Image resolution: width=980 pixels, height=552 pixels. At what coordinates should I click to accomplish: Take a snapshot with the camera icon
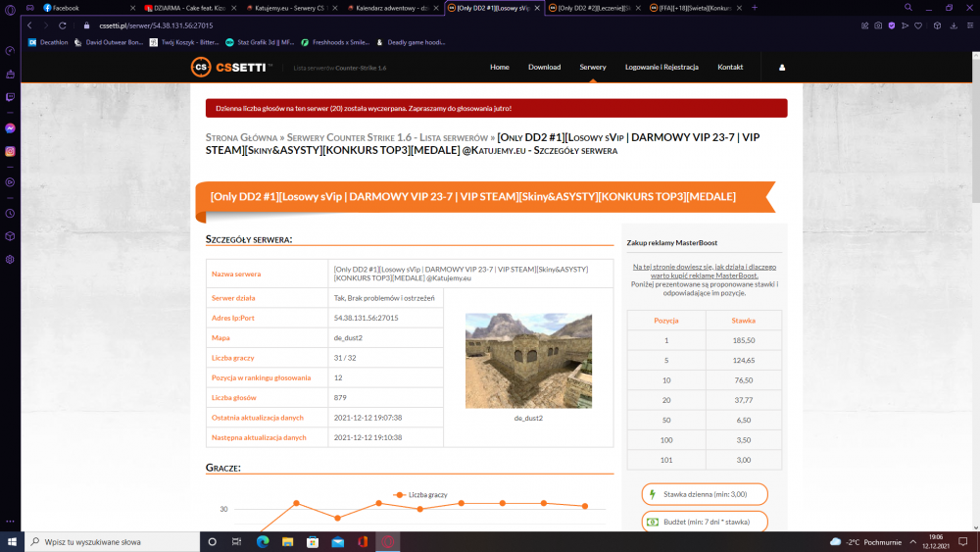[878, 25]
